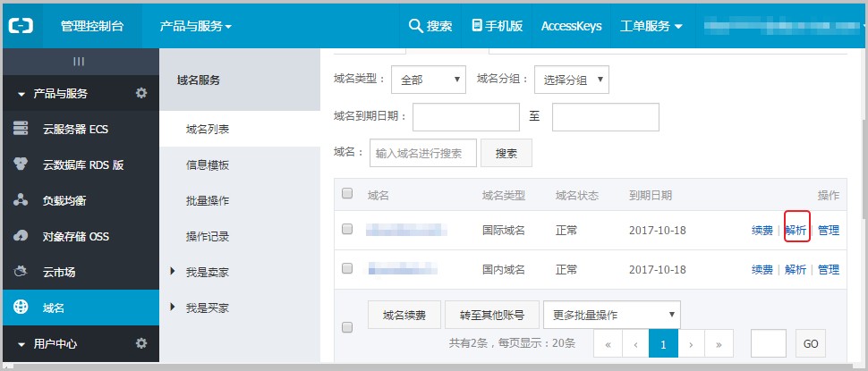Click the 负载均衡 load balancer icon

click(x=21, y=201)
